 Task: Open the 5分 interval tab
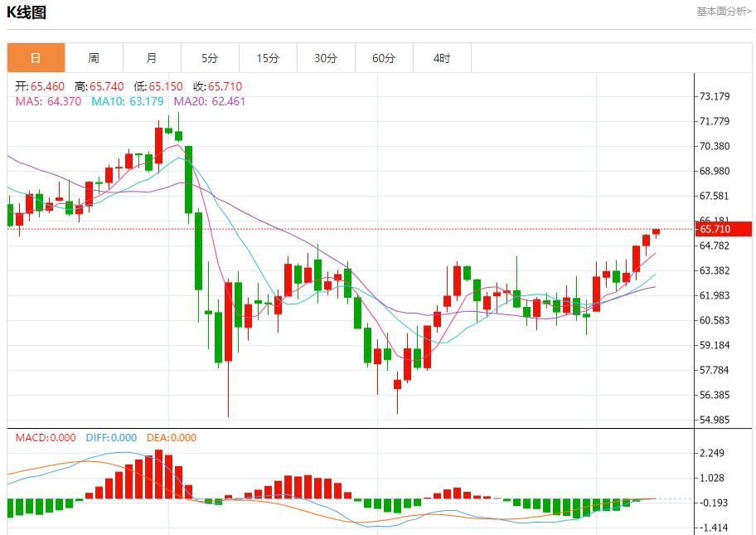point(210,58)
